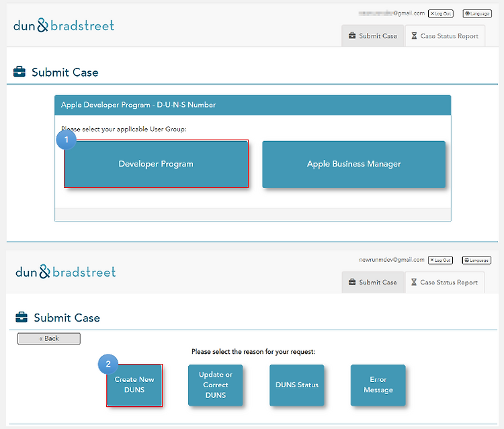Image resolution: width=504 pixels, height=429 pixels.
Task: Click briefcase icon in bottom Submit Case tab
Action: pyautogui.click(x=352, y=282)
